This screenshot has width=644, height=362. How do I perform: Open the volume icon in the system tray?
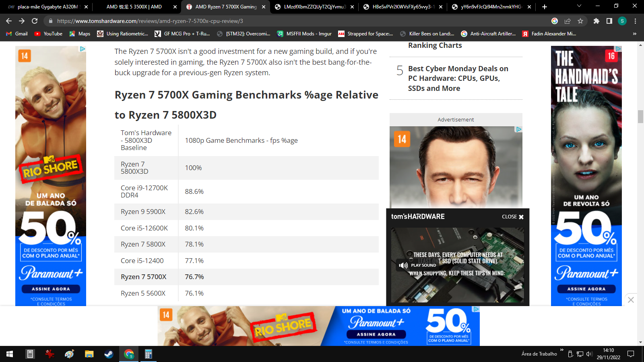click(x=589, y=354)
